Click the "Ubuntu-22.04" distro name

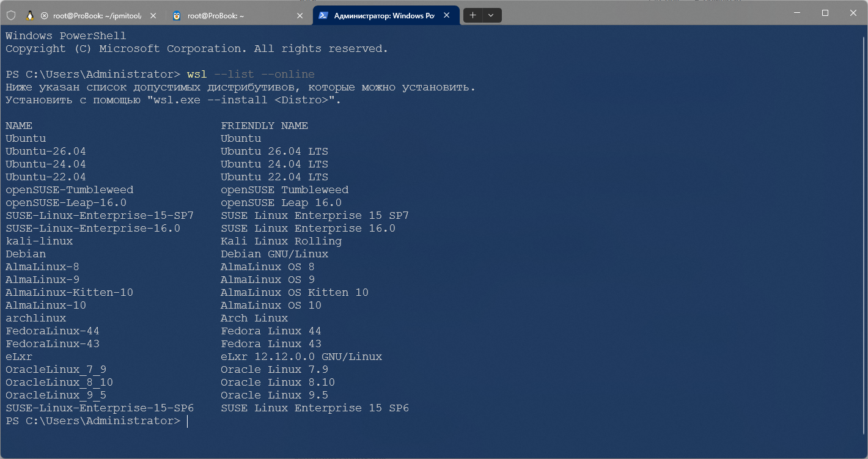(46, 177)
